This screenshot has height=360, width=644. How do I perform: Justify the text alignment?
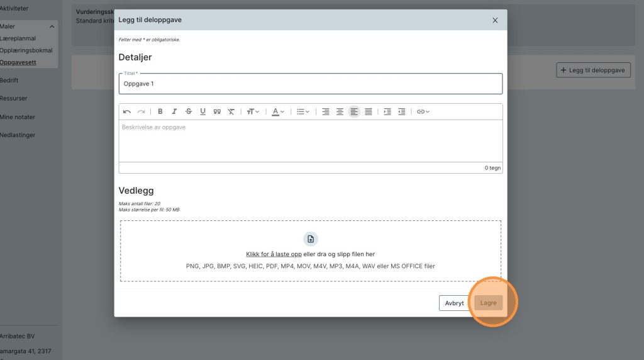[x=369, y=112]
